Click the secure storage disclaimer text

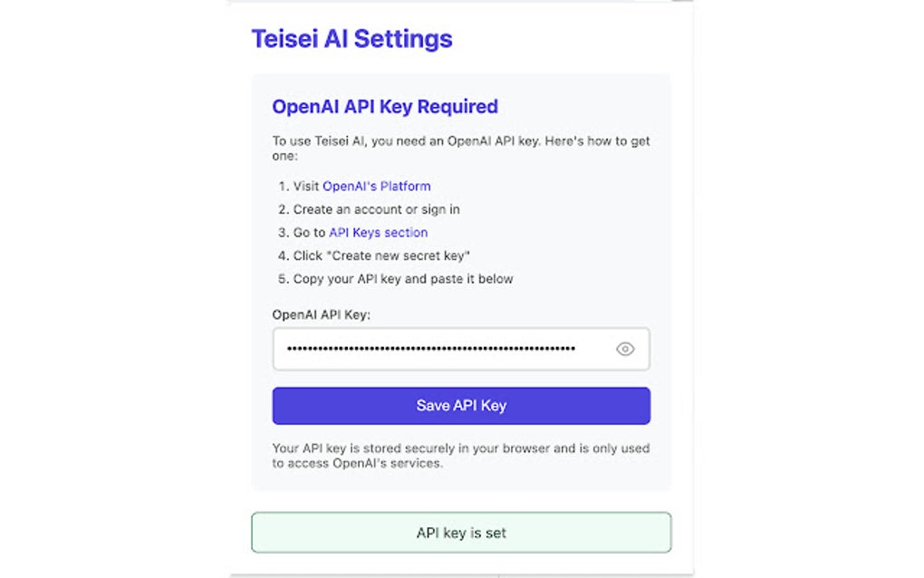[x=461, y=455]
